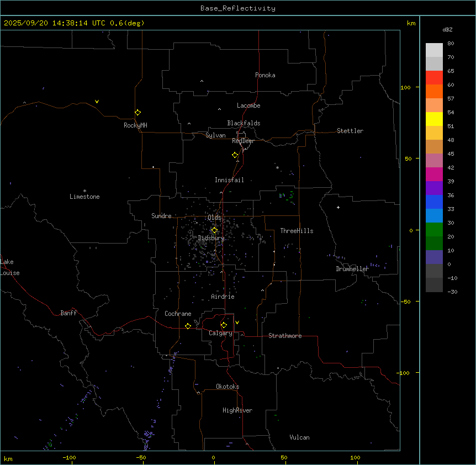Select the yellow diamond marker below Cochrane
The height and width of the screenshot is (465, 476).
(x=188, y=326)
